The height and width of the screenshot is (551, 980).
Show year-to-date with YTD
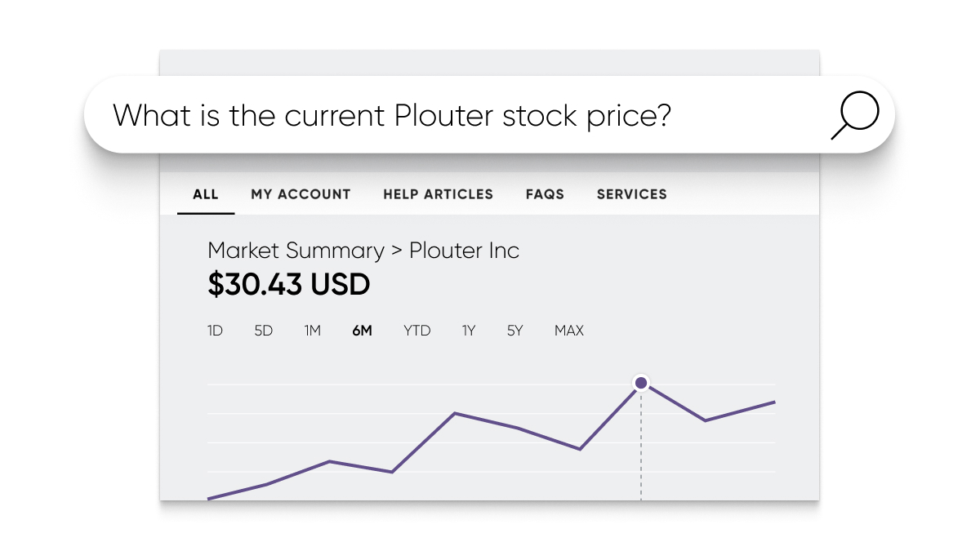[x=417, y=331]
